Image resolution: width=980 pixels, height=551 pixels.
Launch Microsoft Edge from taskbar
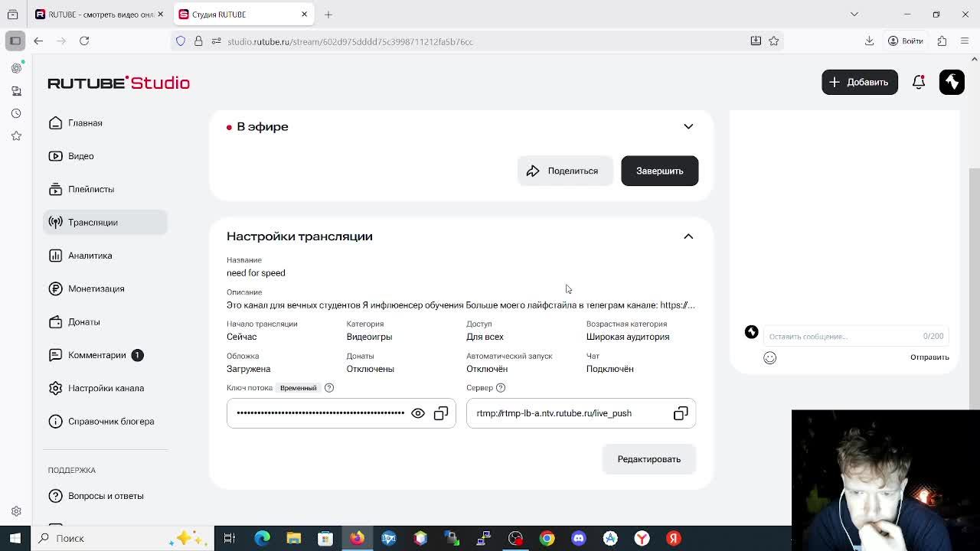262,538
